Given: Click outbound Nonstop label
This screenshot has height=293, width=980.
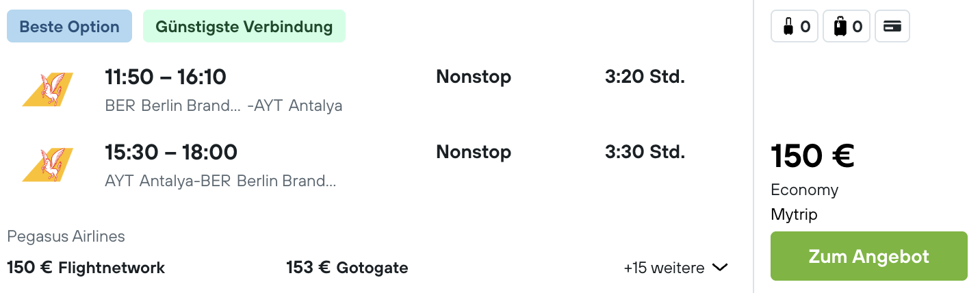Looking at the screenshot, I should coord(474,77).
